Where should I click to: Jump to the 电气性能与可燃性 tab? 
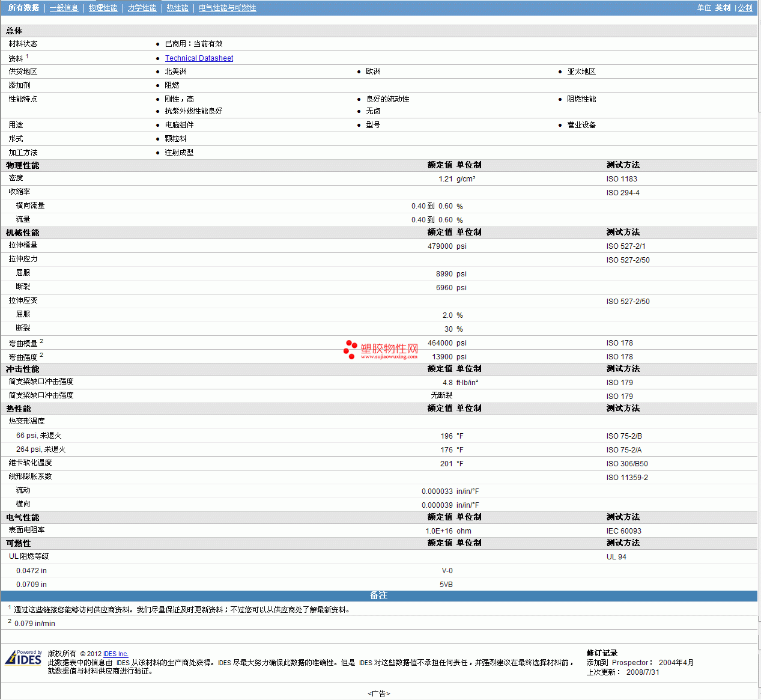pyautogui.click(x=227, y=8)
